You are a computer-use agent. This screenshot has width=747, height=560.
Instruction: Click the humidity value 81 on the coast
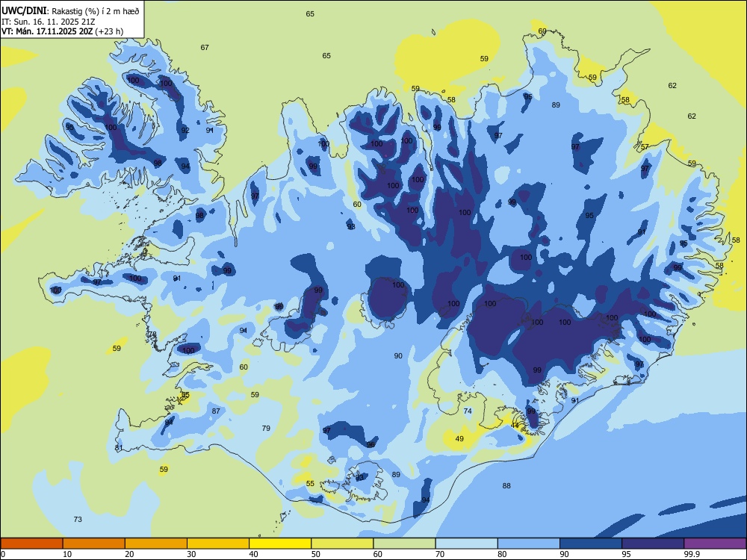[119, 447]
